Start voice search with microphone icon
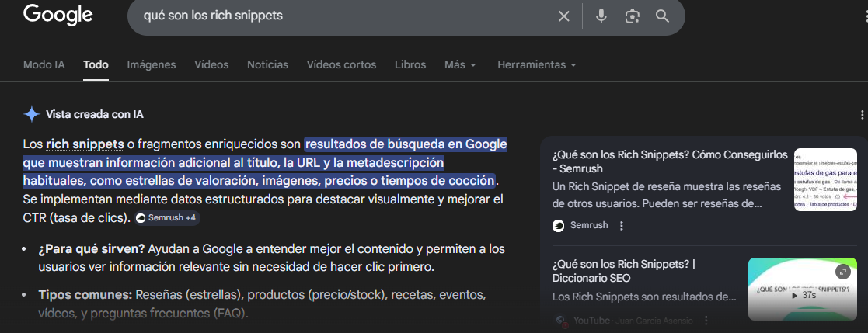 tap(601, 16)
